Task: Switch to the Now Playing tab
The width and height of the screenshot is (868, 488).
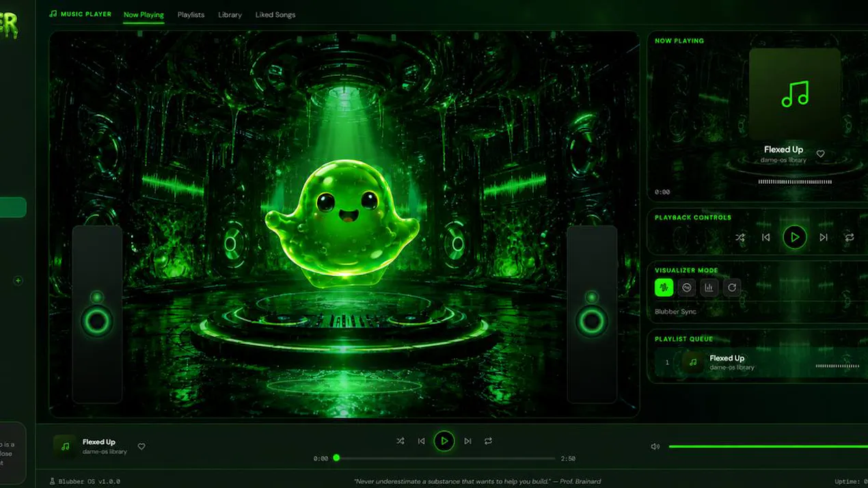Action: (144, 14)
